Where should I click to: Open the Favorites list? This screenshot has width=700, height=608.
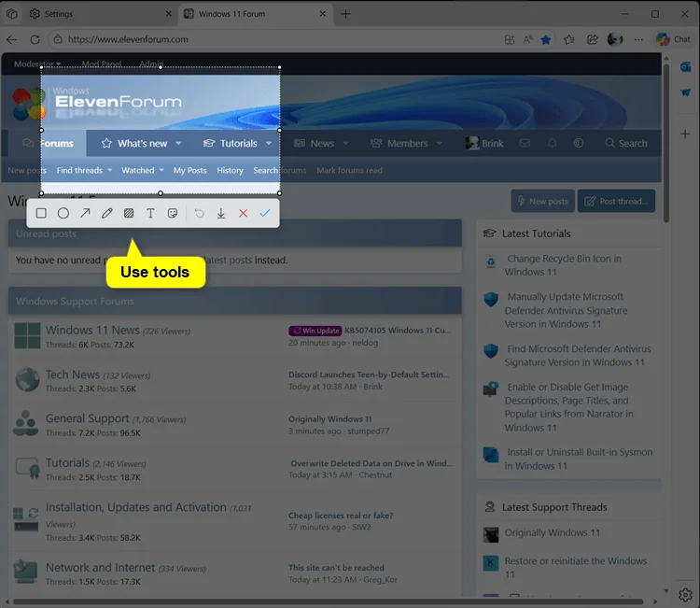568,39
